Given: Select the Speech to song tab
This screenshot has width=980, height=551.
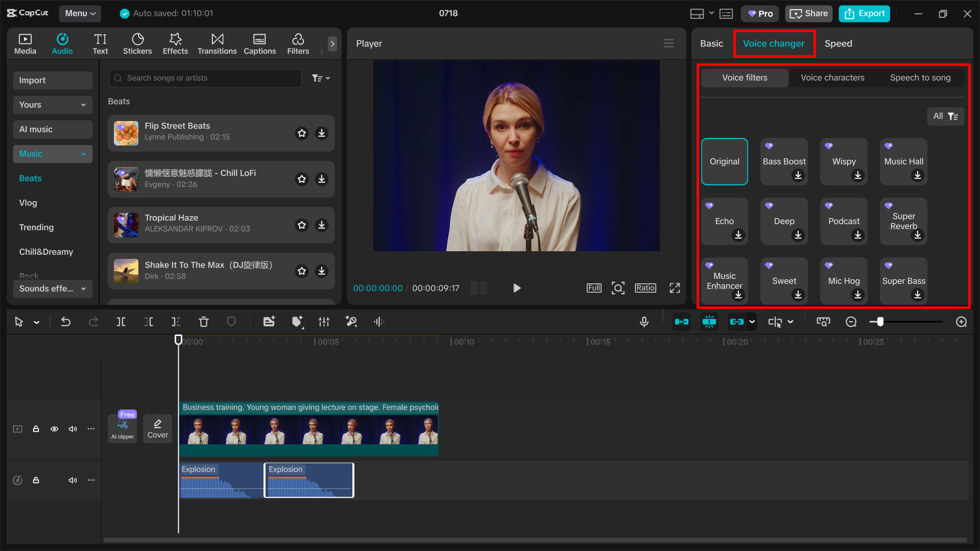Looking at the screenshot, I should click(920, 78).
